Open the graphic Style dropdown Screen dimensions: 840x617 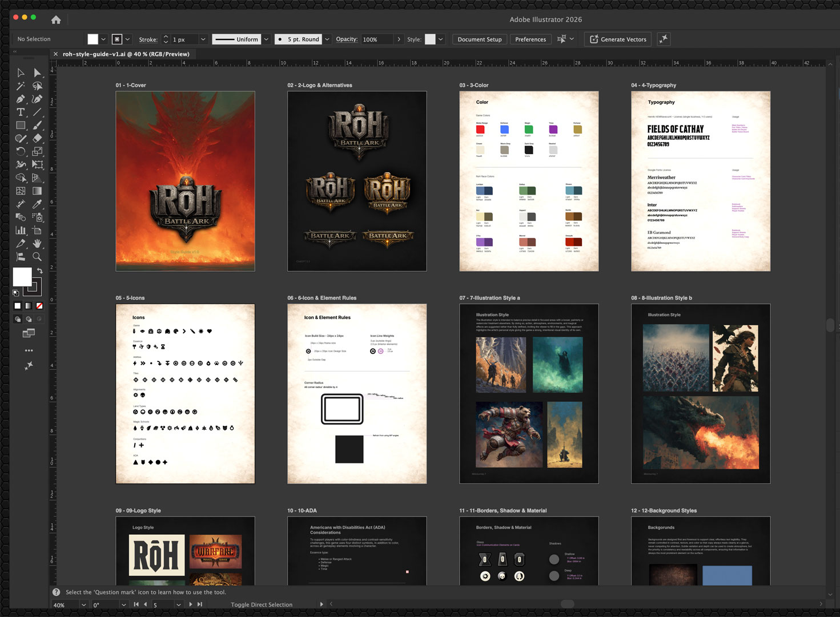[x=441, y=39]
